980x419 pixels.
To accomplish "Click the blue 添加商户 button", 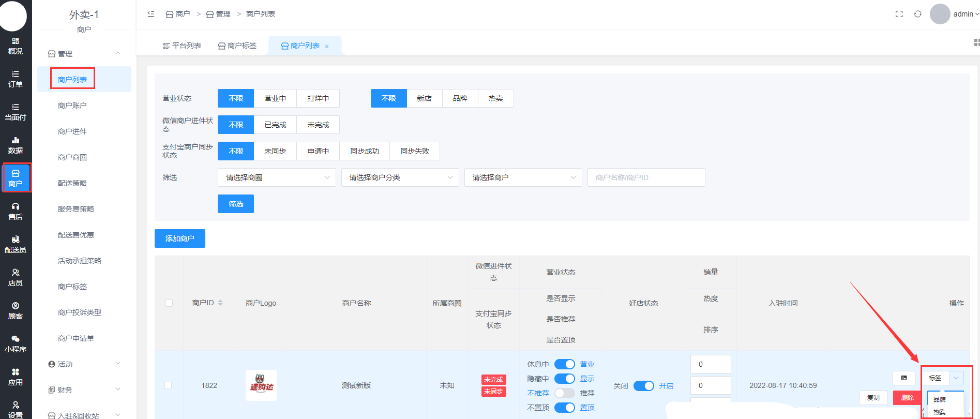I will coord(179,238).
